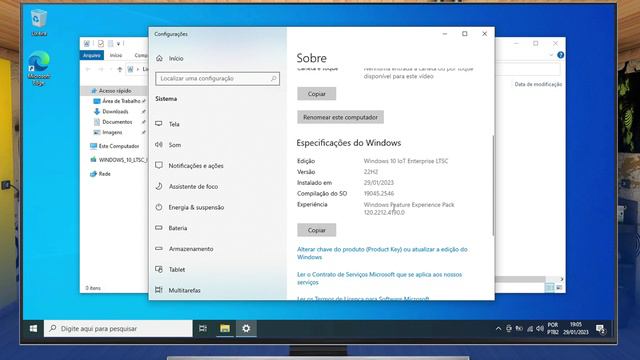
Task: Go to Início in Settings
Action: (176, 58)
